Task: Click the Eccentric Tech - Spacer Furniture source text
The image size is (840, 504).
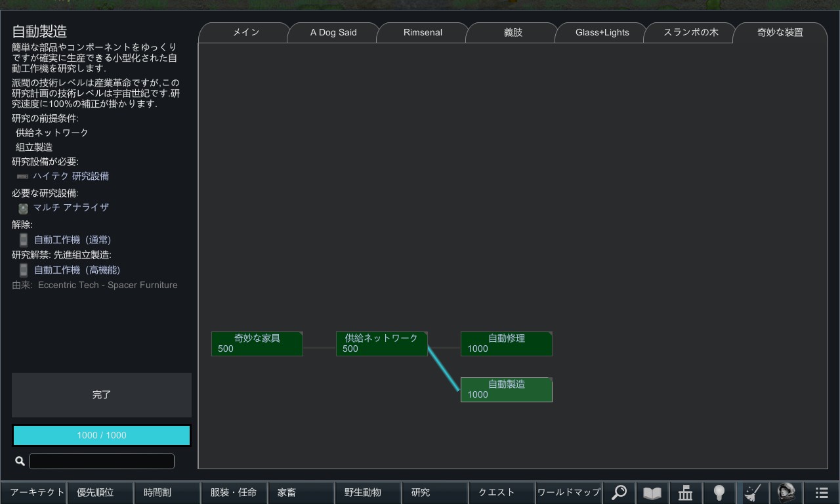Action: pyautogui.click(x=108, y=285)
